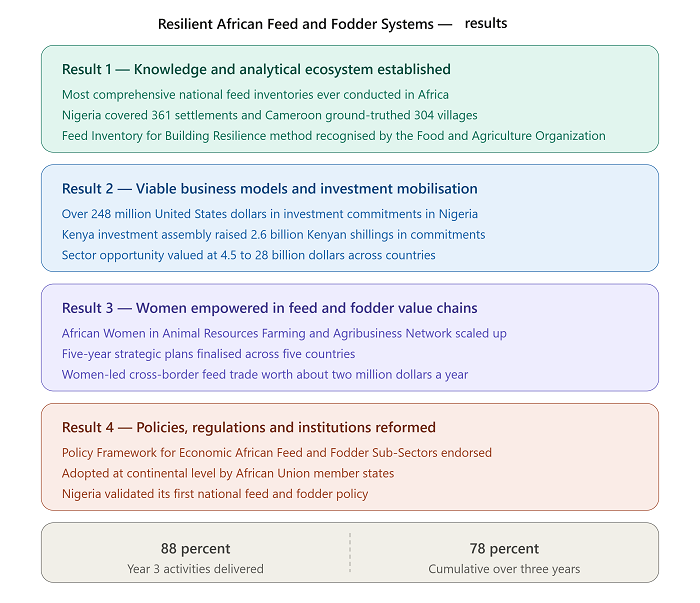Click the 248 million dollars investment line
Image resolution: width=700 pixels, height=603 pixels.
pos(270,214)
